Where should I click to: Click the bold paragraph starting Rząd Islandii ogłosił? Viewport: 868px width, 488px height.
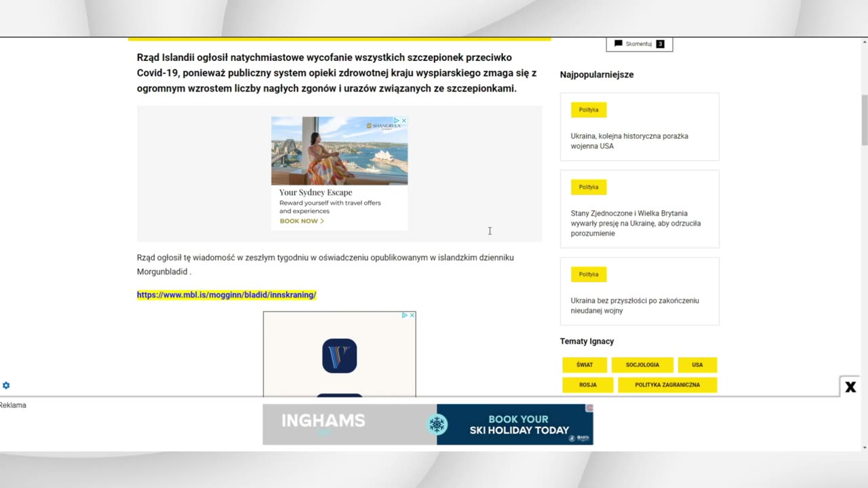click(x=337, y=73)
